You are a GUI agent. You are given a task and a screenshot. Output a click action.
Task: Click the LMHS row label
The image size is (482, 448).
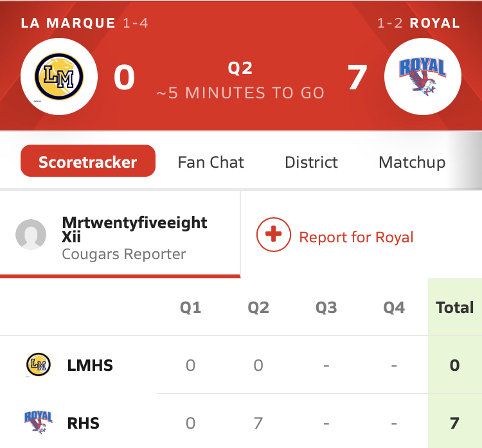point(90,366)
